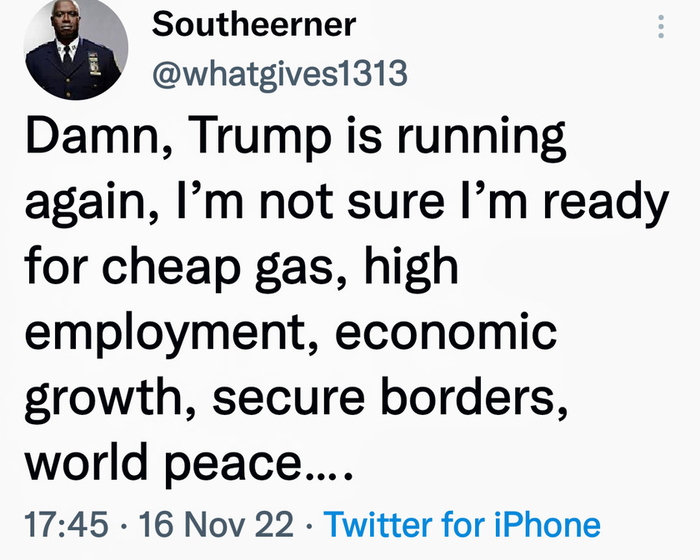The height and width of the screenshot is (560, 700).
Task: Click the @whatgives1313 handle
Action: point(279,73)
